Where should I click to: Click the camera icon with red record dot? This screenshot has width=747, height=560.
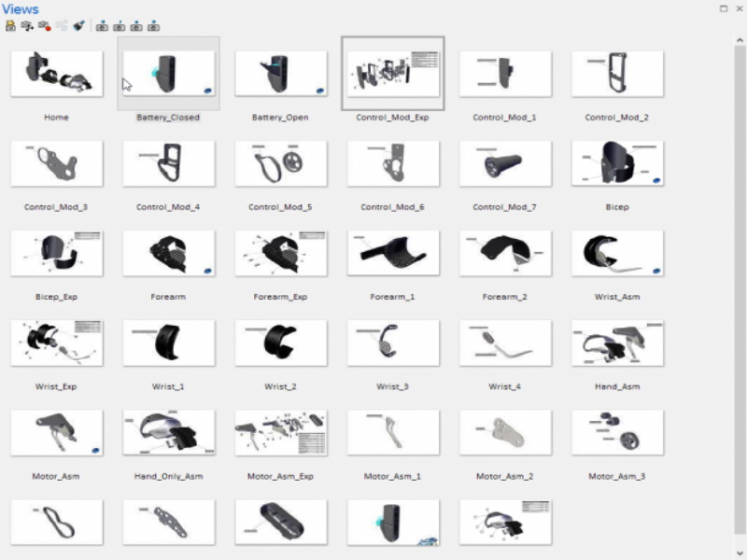[x=43, y=25]
